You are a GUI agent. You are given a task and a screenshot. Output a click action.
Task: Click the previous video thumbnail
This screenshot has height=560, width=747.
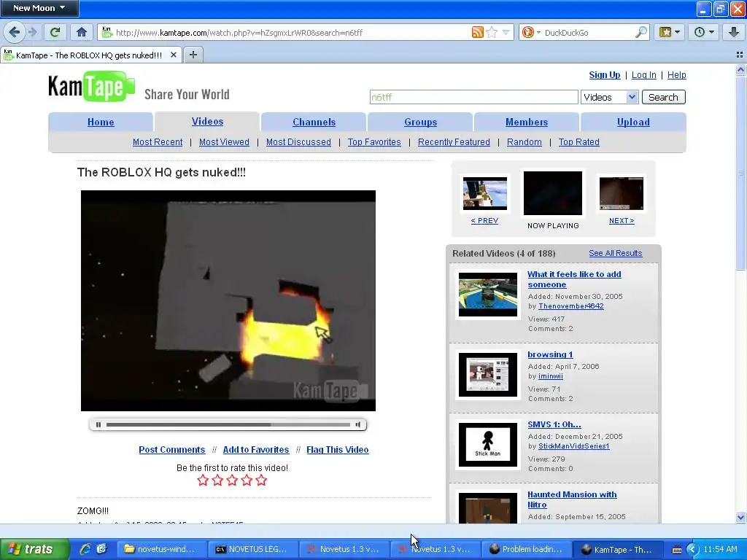tap(485, 193)
